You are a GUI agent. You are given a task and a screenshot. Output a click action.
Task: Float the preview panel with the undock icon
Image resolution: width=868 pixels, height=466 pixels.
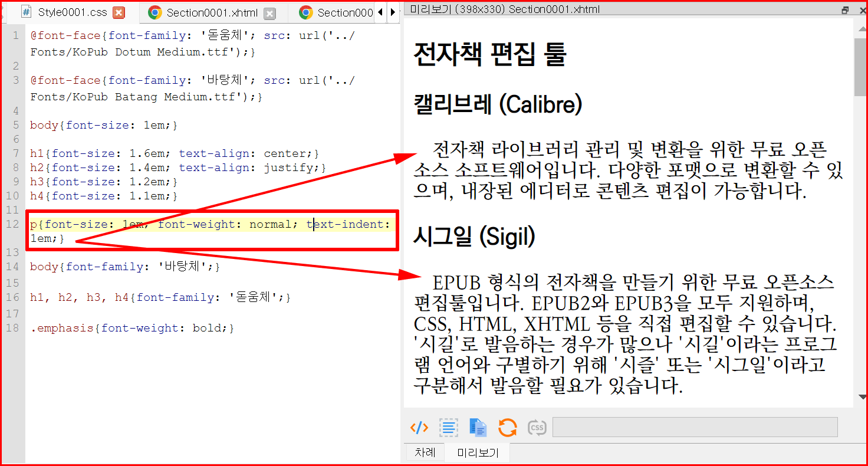pyautogui.click(x=846, y=9)
